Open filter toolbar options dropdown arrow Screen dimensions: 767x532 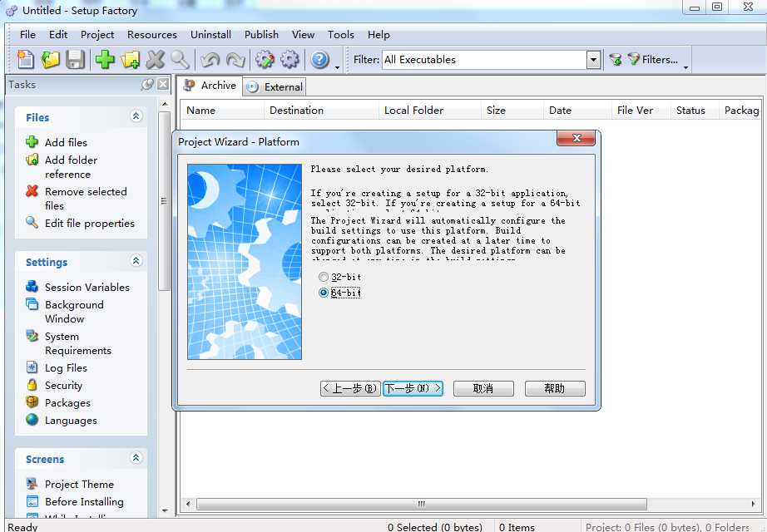(x=685, y=67)
